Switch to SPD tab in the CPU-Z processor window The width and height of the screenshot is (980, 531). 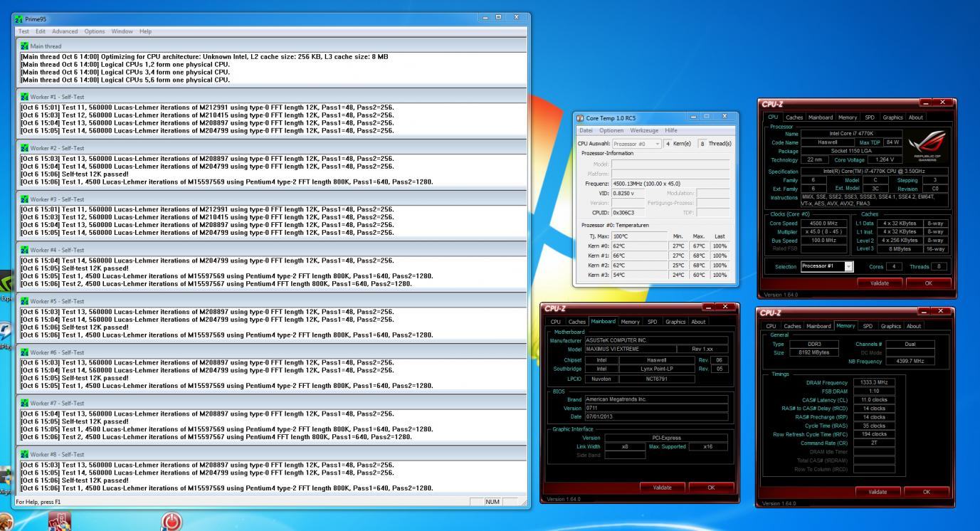(x=870, y=117)
